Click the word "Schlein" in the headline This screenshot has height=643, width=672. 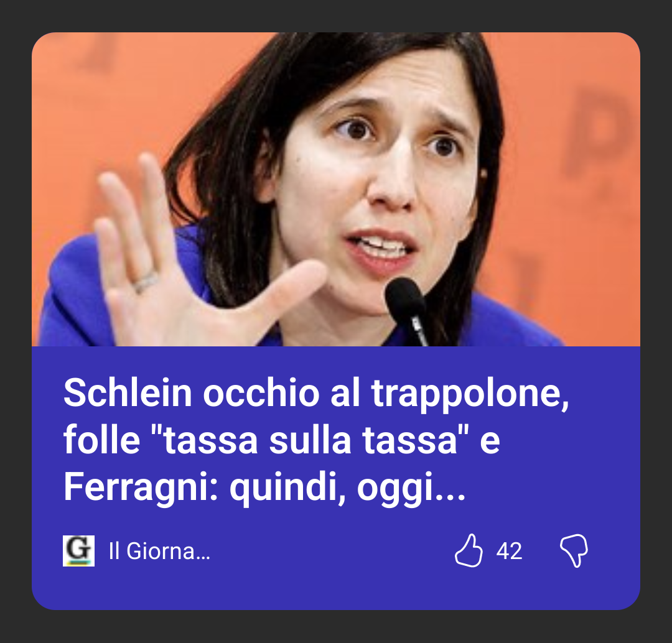click(x=128, y=393)
